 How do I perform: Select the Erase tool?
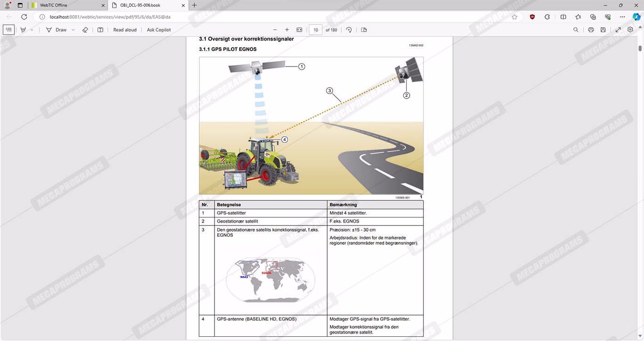coord(85,30)
